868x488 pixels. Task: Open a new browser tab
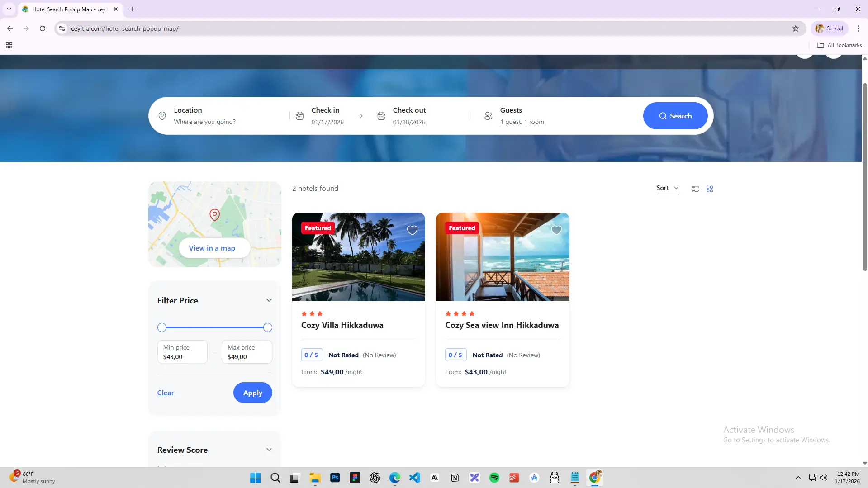(x=132, y=9)
